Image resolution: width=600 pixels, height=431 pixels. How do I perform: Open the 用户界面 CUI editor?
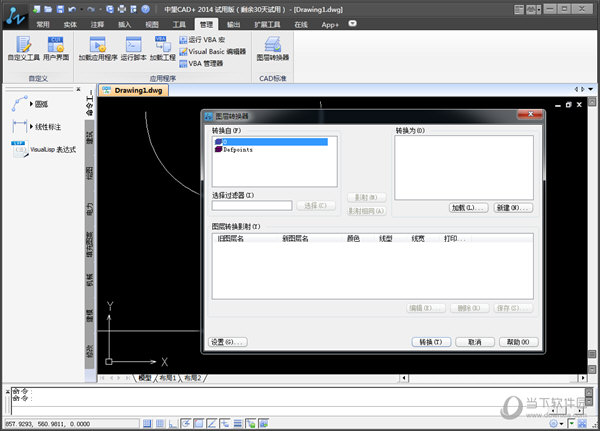pos(56,49)
